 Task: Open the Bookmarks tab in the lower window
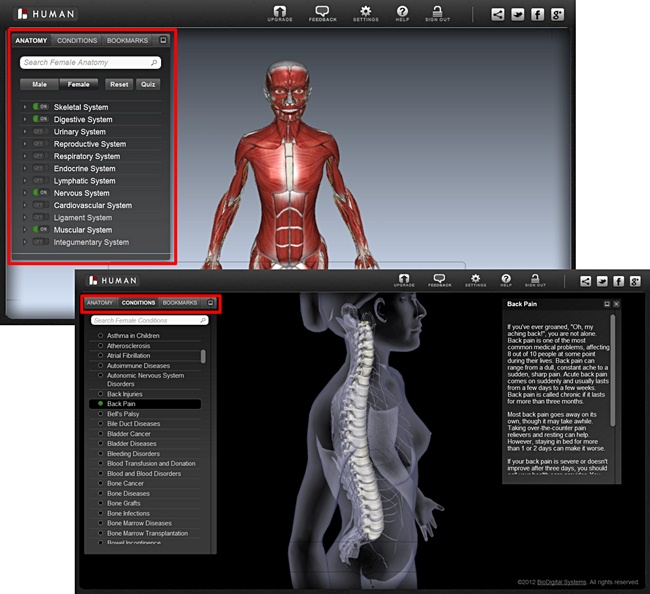click(180, 302)
